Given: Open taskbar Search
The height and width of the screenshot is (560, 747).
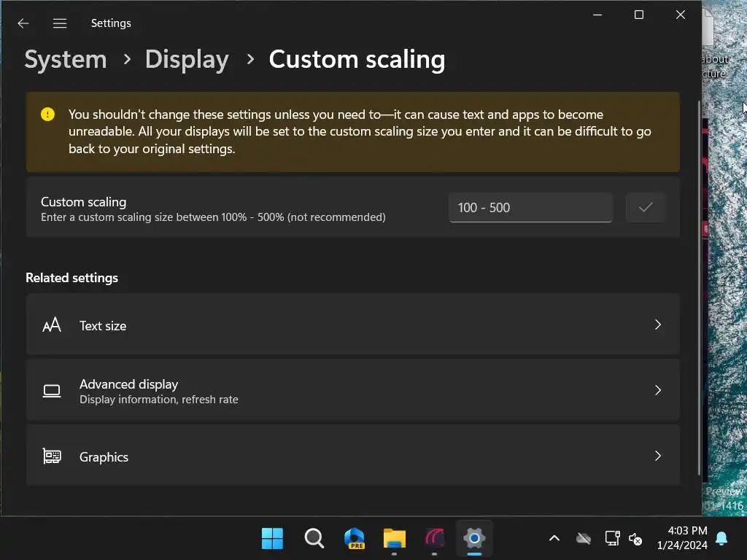Looking at the screenshot, I should 314,539.
